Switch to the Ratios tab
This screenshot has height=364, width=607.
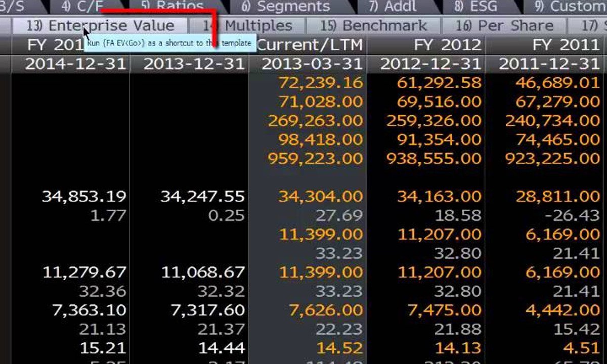pos(172,6)
